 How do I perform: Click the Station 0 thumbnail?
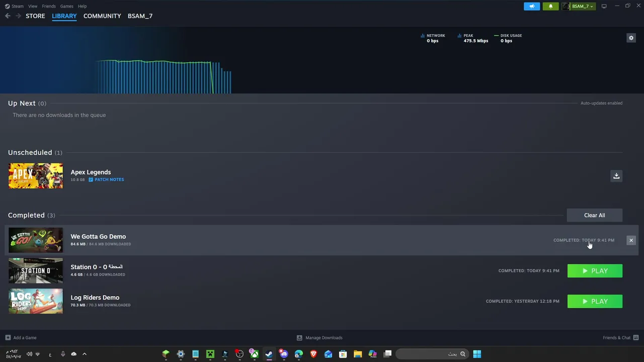click(x=36, y=270)
